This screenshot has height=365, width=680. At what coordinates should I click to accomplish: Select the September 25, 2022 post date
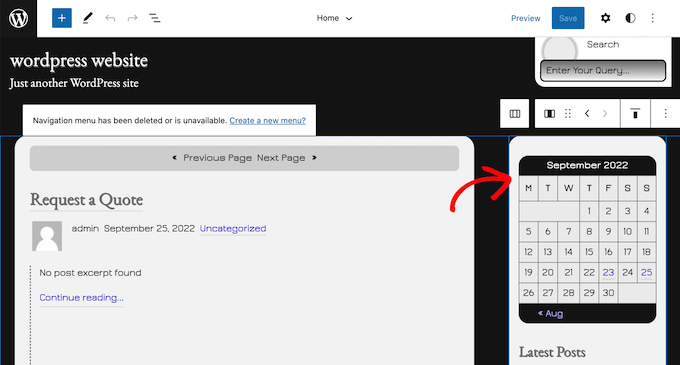(149, 228)
